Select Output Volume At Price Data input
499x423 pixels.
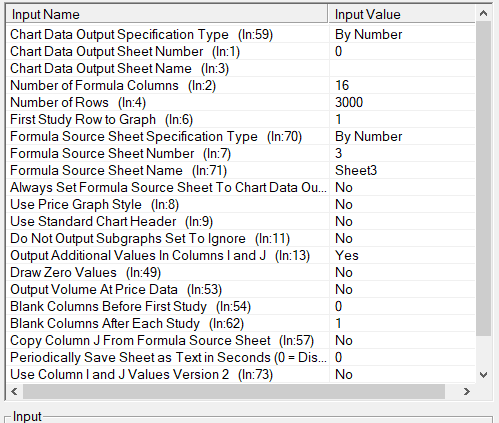(x=241, y=289)
